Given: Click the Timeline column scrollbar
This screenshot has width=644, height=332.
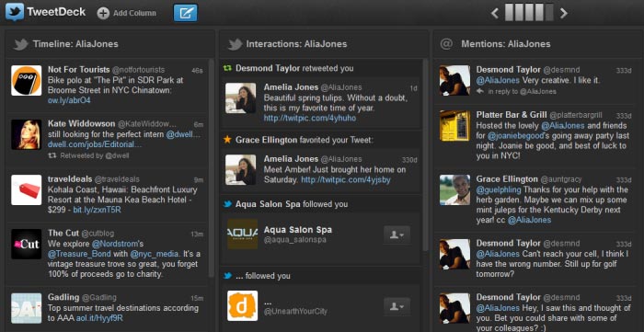Looking at the screenshot, I should pyautogui.click(x=212, y=168).
